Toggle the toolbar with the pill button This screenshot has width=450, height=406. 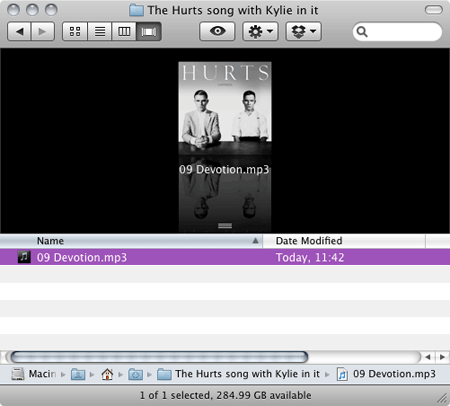[434, 10]
